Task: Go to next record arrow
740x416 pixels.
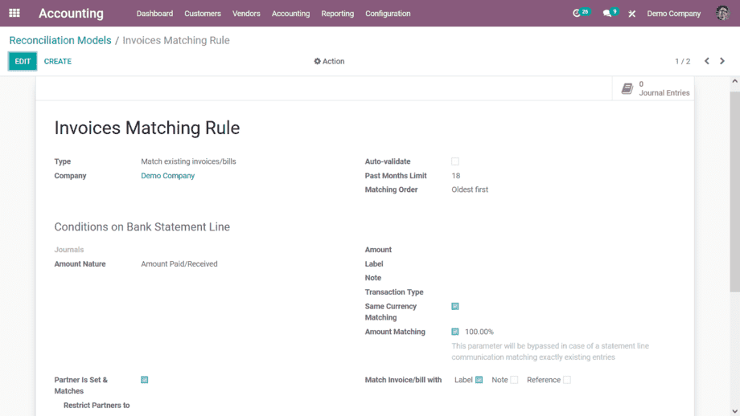Action: click(723, 61)
